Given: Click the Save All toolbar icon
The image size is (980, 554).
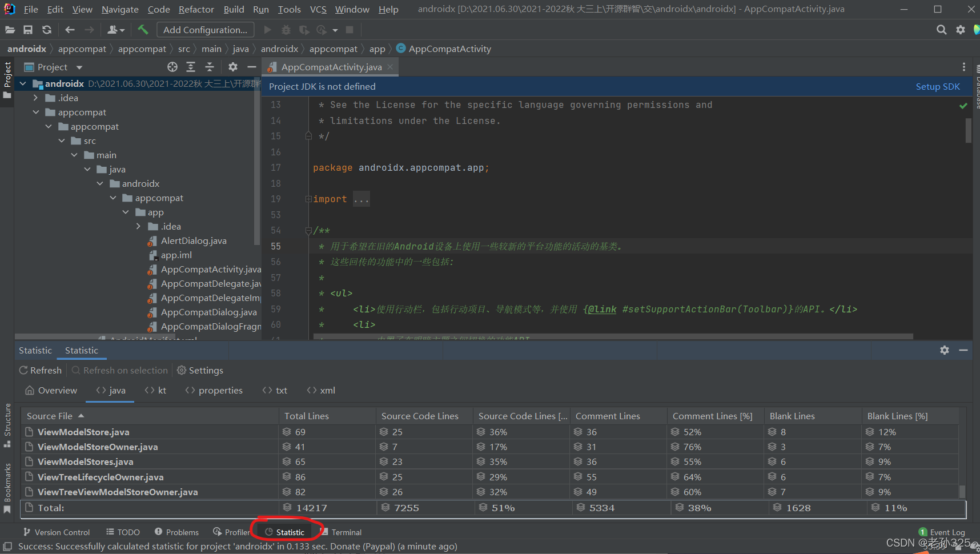Looking at the screenshot, I should pyautogui.click(x=28, y=30).
